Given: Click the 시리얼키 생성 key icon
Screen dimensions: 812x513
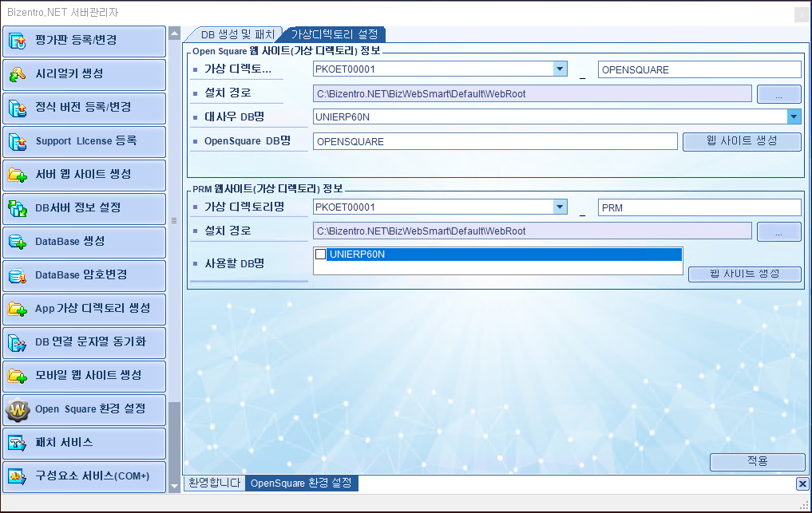Looking at the screenshot, I should pyautogui.click(x=18, y=74).
